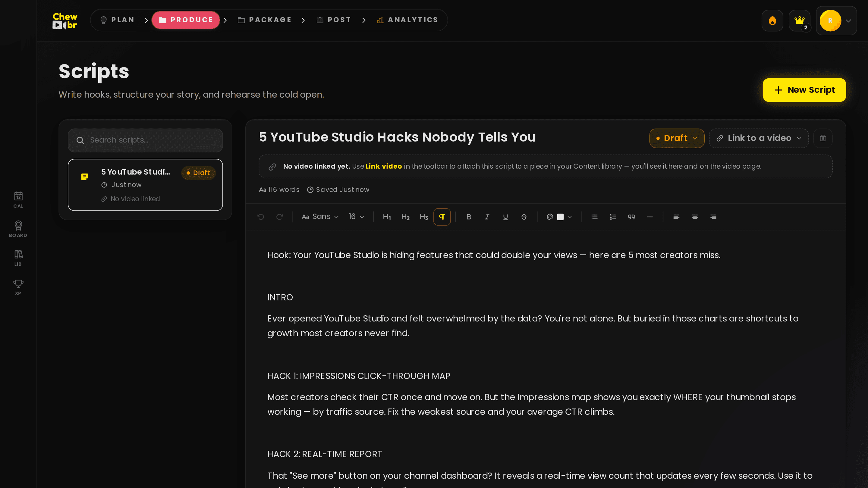Click the Link video hyperlink
868x488 pixels.
pyautogui.click(x=383, y=166)
